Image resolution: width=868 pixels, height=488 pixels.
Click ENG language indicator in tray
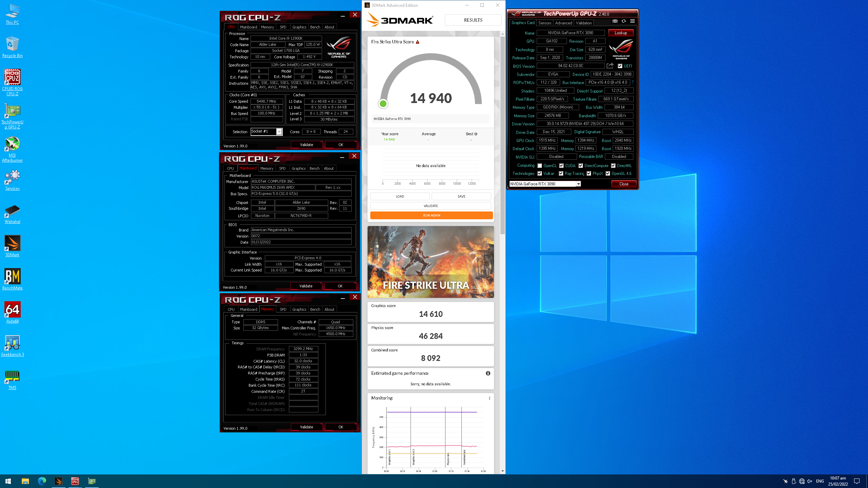tap(820, 481)
